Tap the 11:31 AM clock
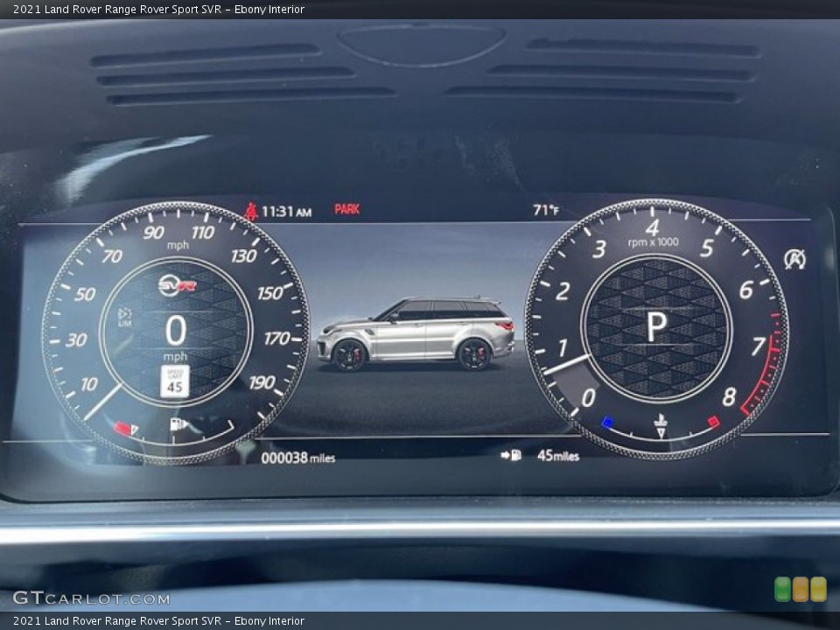Screen dimensions: 840x630 tap(286, 212)
